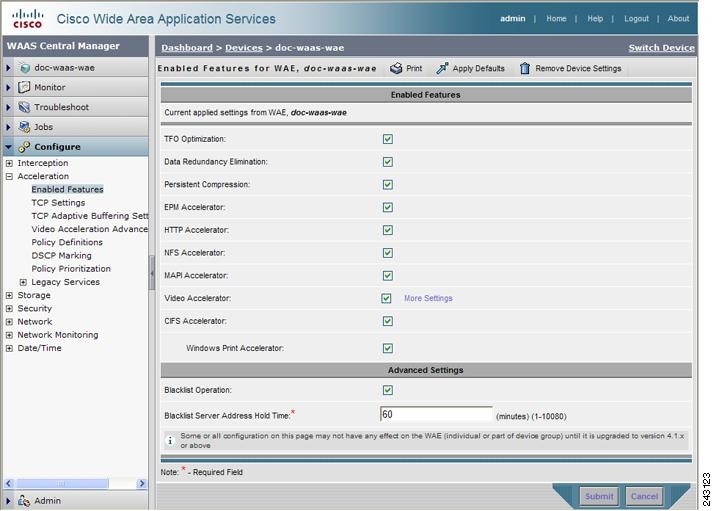The image size is (712, 511).
Task: Open Video Acceleration Advanced settings
Action: [x=90, y=229]
